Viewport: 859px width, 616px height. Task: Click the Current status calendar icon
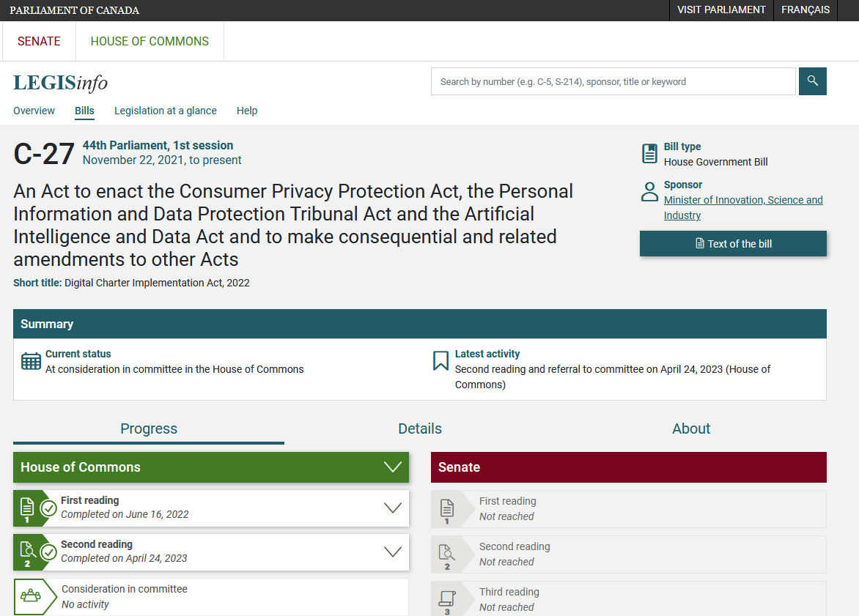[x=31, y=361]
